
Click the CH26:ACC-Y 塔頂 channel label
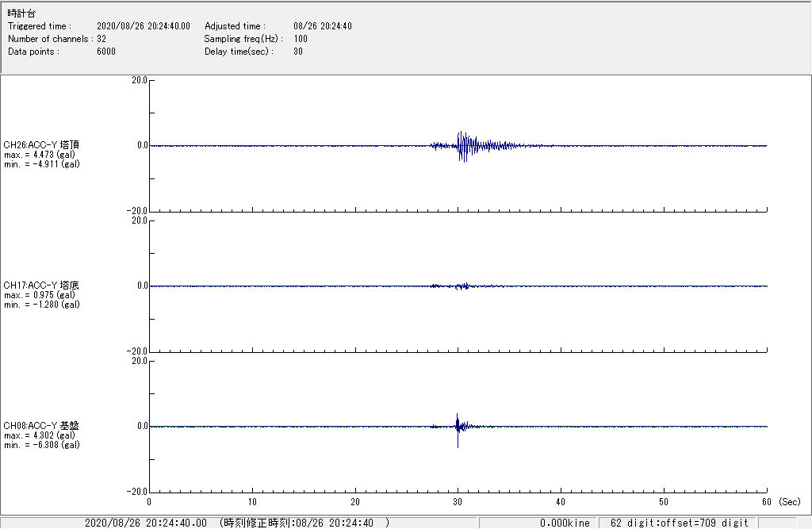(41, 145)
